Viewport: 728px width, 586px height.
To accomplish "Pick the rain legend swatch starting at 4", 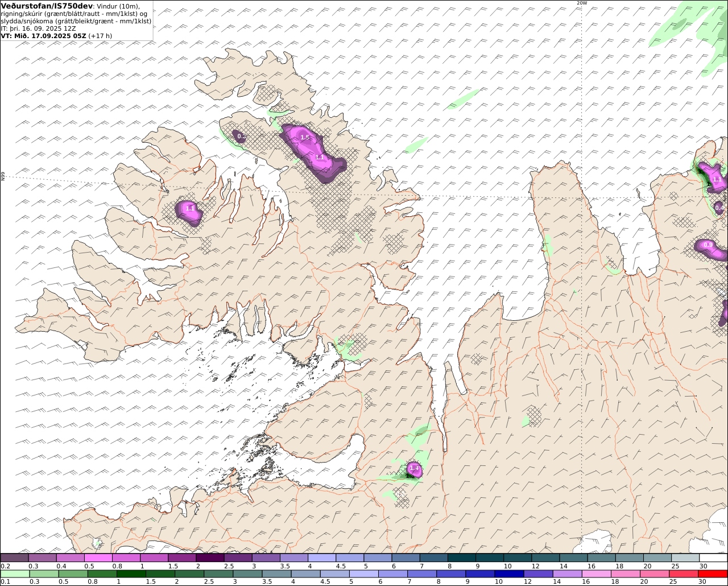I will (305, 574).
